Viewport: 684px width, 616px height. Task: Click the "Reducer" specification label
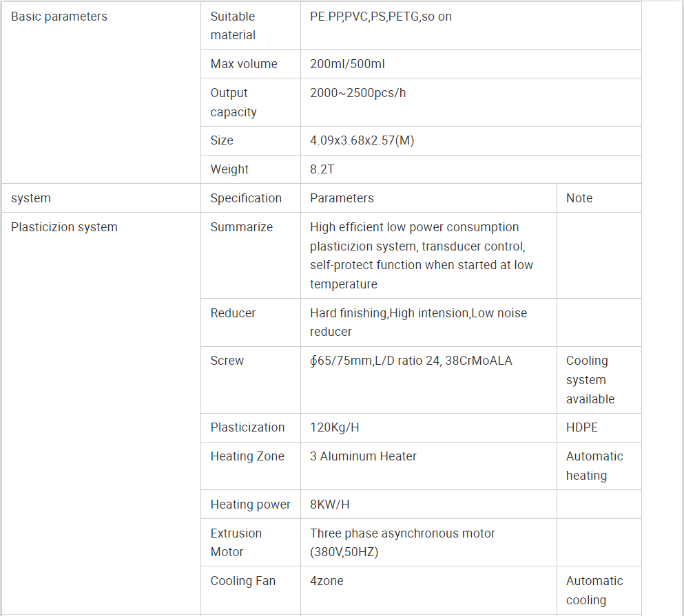click(x=233, y=313)
